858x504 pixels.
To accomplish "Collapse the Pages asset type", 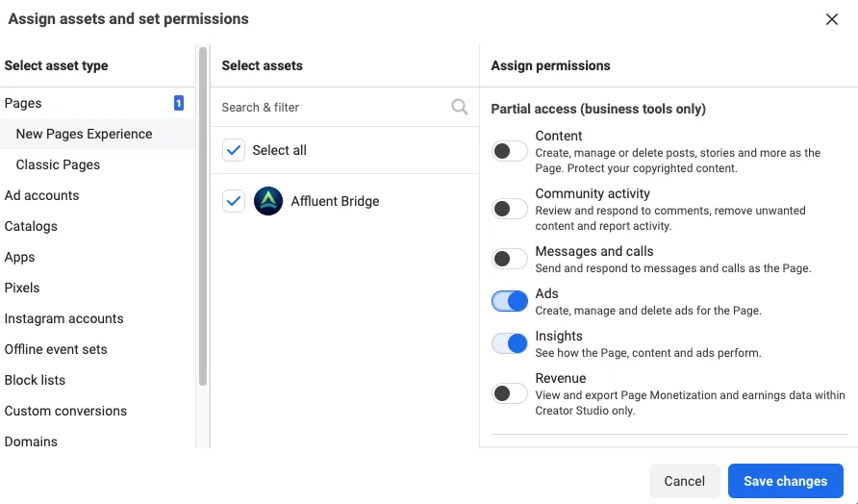I will point(23,103).
